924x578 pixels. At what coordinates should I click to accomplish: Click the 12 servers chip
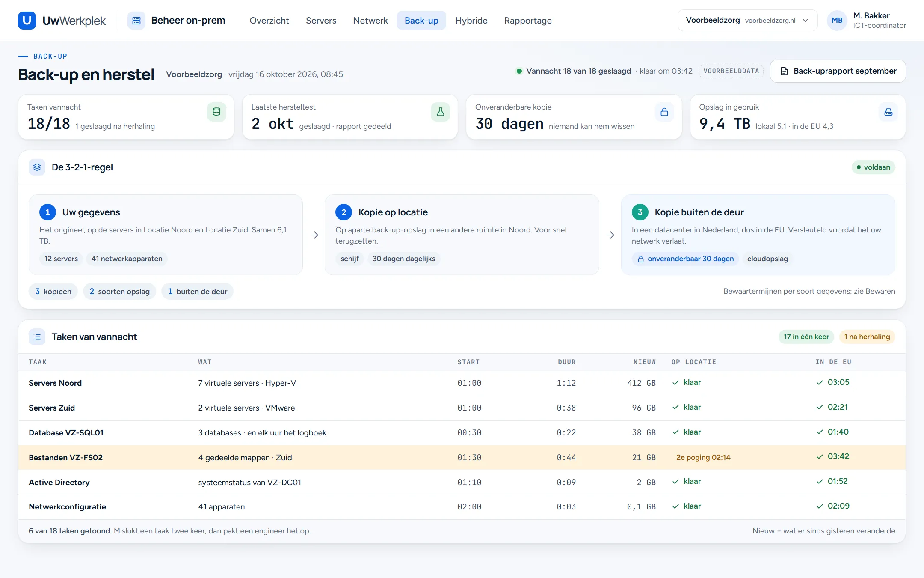(61, 259)
